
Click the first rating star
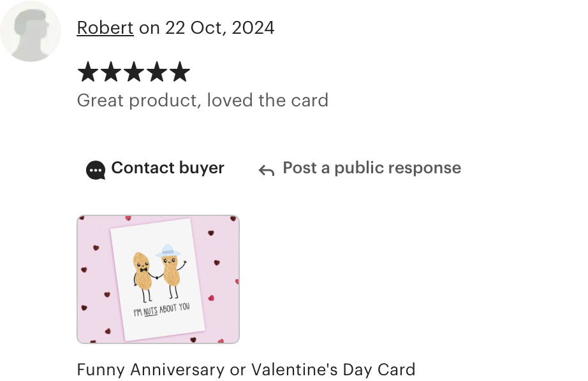point(88,71)
